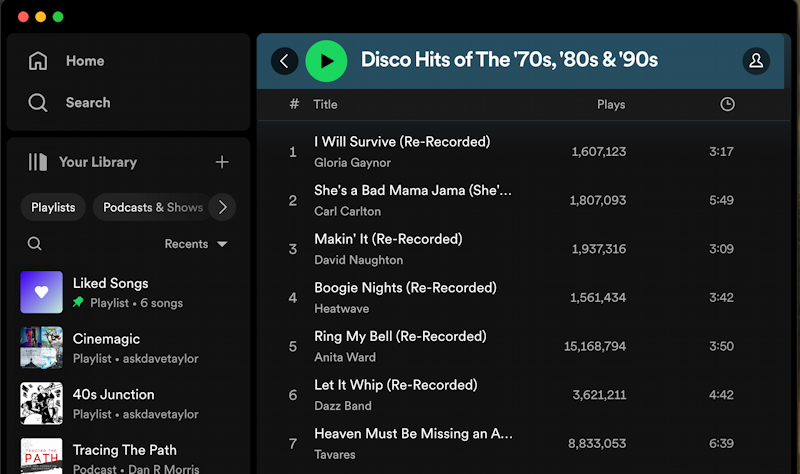
Task: Open Tracing The Path podcast cover
Action: click(41, 456)
